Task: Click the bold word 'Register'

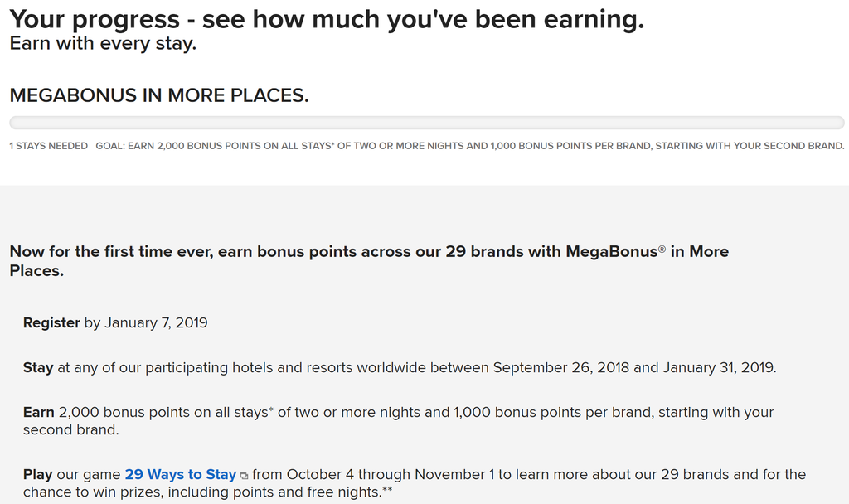Action: (x=51, y=322)
